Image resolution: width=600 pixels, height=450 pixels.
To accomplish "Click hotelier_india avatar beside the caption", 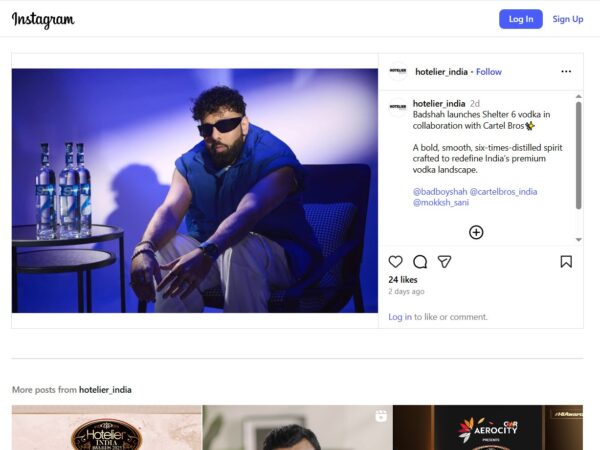I will (x=398, y=107).
